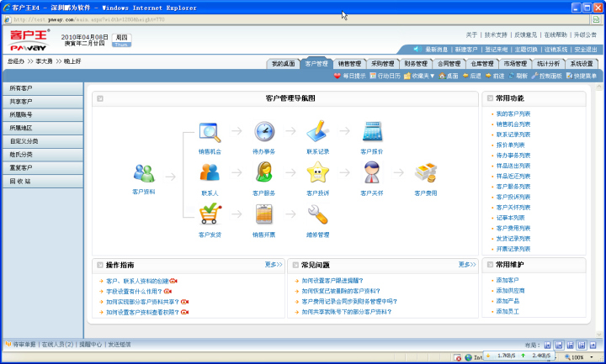Collapse the 客户管理导航图 panel toggle
Image resolution: width=606 pixels, height=364 pixels.
100,98
